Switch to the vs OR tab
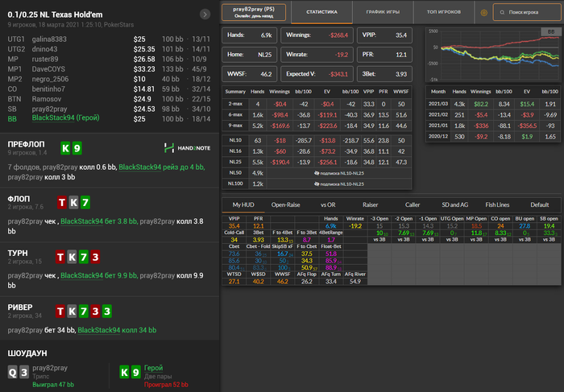Screen dimensions: 564x392 point(328,204)
